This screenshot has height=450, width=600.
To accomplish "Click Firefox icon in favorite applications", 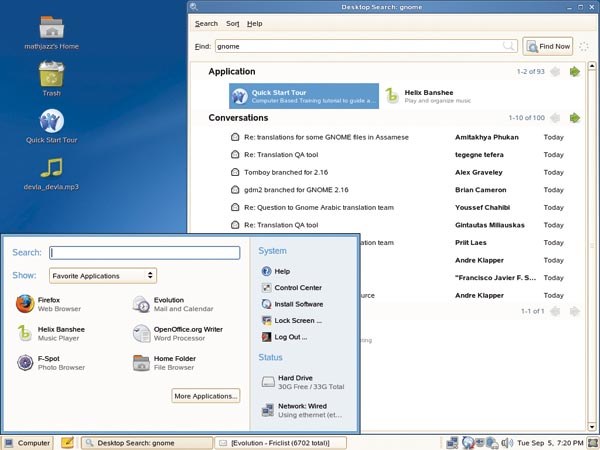I will pos(25,304).
